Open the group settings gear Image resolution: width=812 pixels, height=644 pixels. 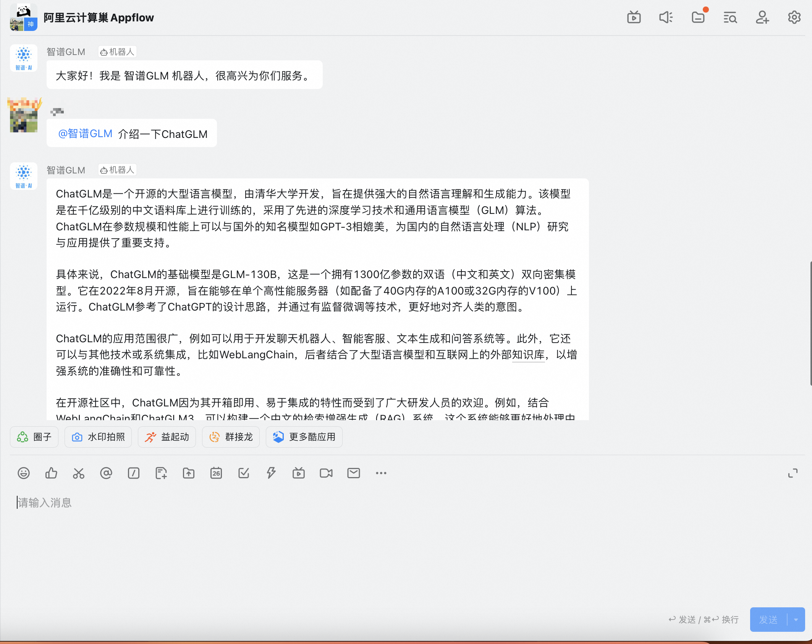click(794, 18)
